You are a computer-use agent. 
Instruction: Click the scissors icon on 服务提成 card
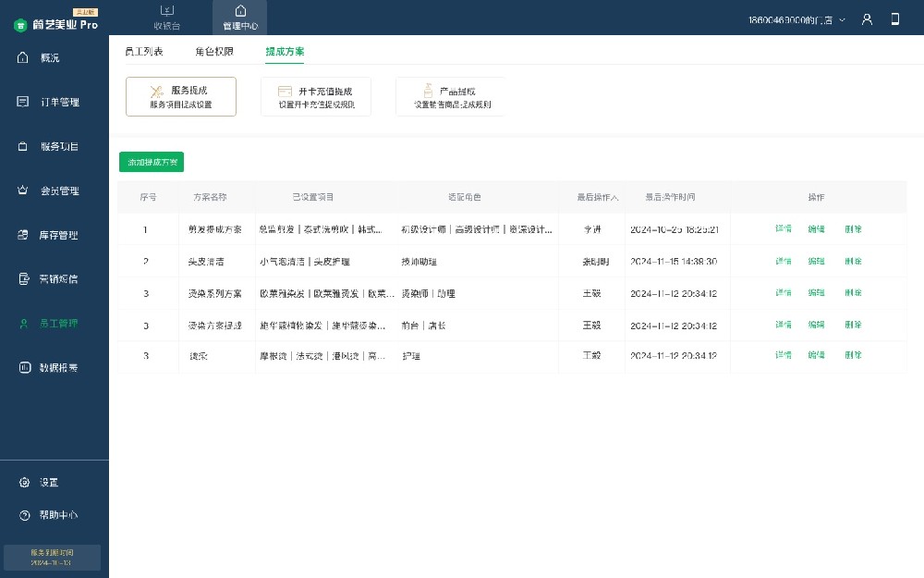pyautogui.click(x=157, y=92)
